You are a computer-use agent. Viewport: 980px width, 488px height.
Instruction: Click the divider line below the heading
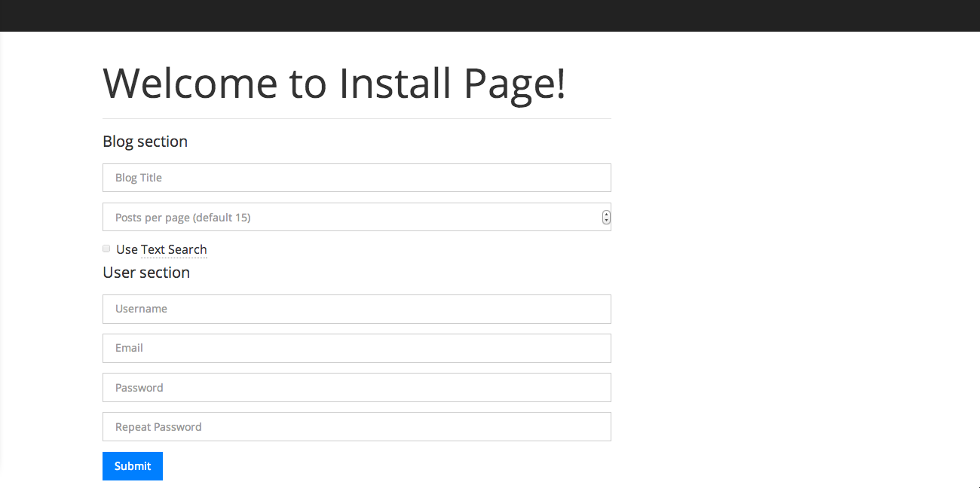point(357,118)
